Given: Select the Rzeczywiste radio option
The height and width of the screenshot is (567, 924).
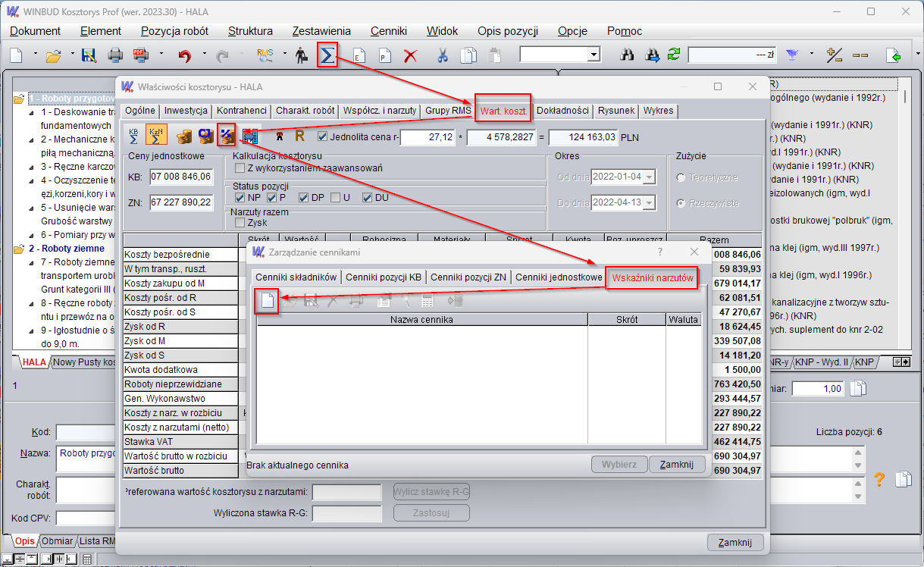Looking at the screenshot, I should tap(681, 203).
